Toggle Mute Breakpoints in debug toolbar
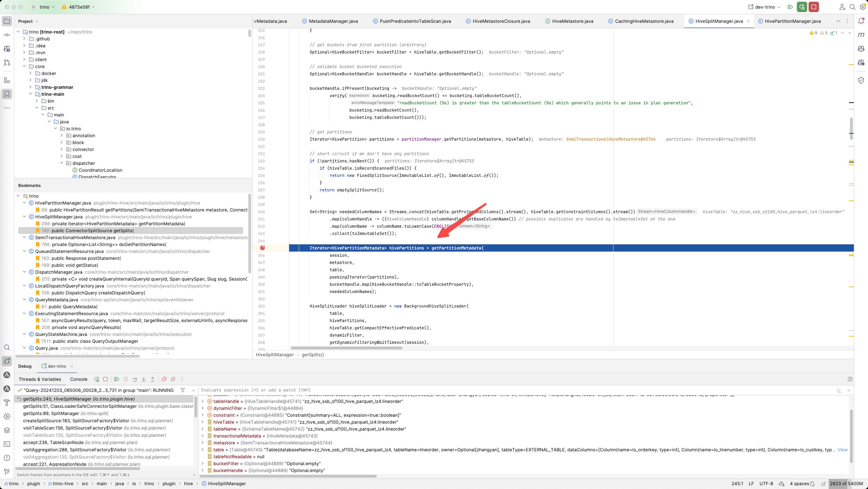The width and height of the screenshot is (868, 489). [x=173, y=379]
